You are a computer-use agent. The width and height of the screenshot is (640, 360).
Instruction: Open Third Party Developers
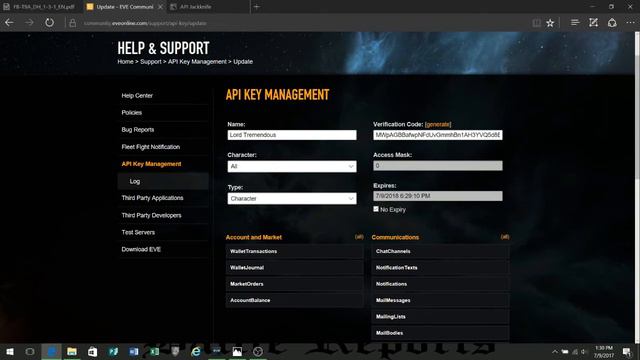point(151,215)
